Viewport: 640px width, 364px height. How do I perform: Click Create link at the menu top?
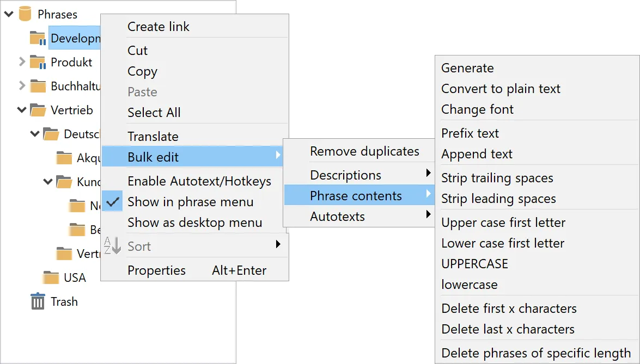click(158, 26)
